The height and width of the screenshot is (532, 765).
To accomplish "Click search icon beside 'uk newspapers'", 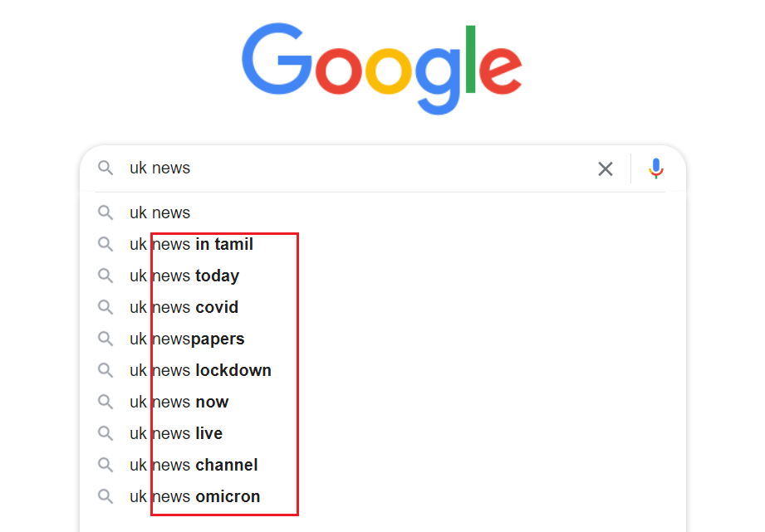I will (105, 339).
